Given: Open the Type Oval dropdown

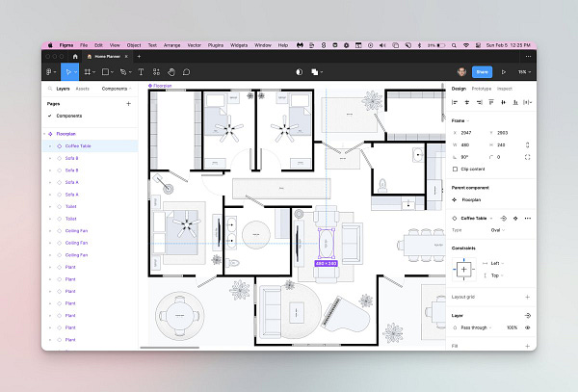Looking at the screenshot, I should pyautogui.click(x=498, y=230).
